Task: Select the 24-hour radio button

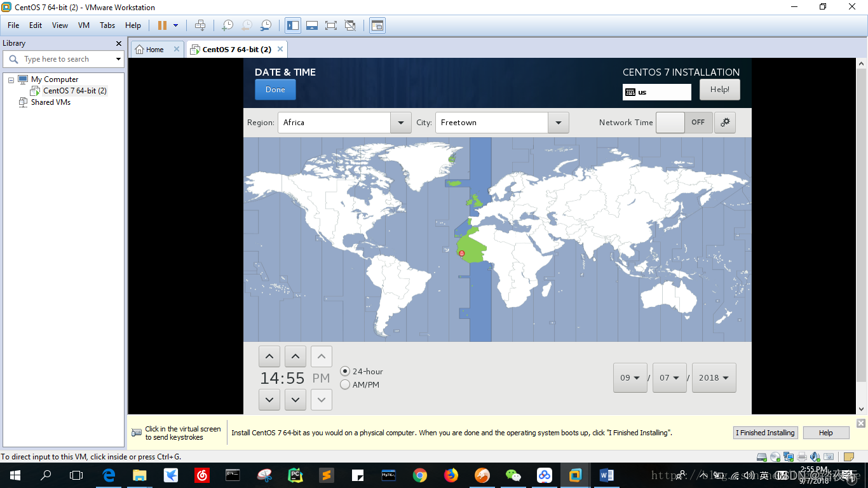Action: coord(345,371)
